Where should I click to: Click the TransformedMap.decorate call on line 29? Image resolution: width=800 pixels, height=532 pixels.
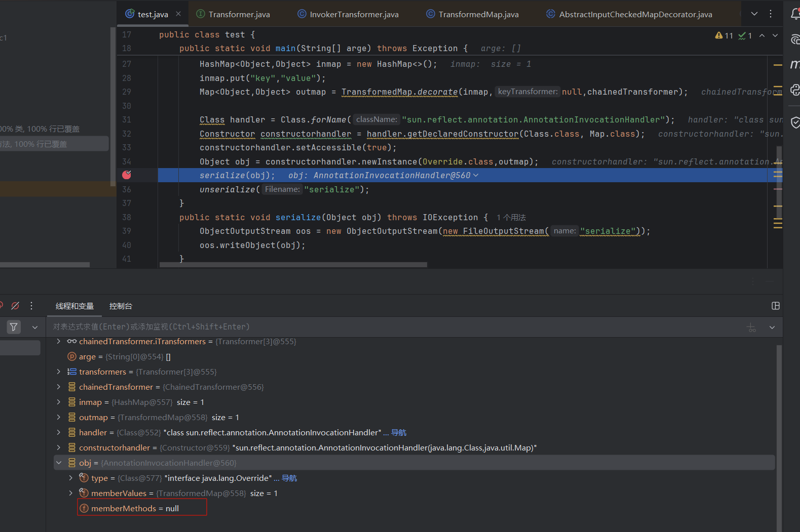pyautogui.click(x=399, y=92)
